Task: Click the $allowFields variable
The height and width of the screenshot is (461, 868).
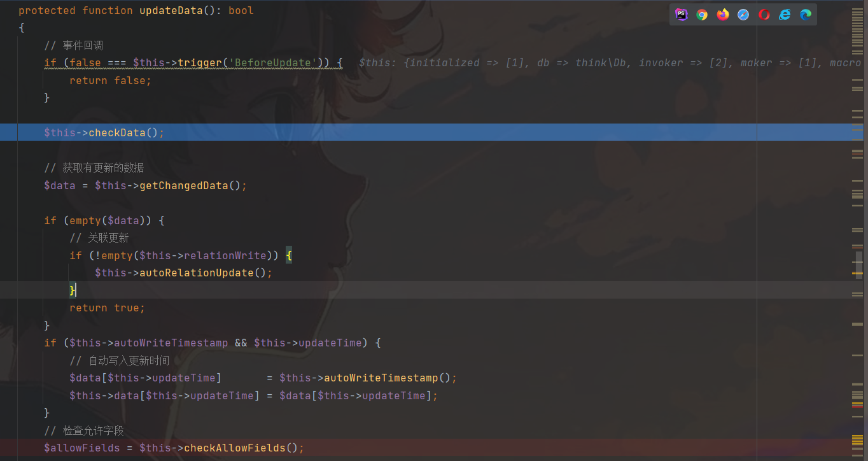Action: click(82, 448)
